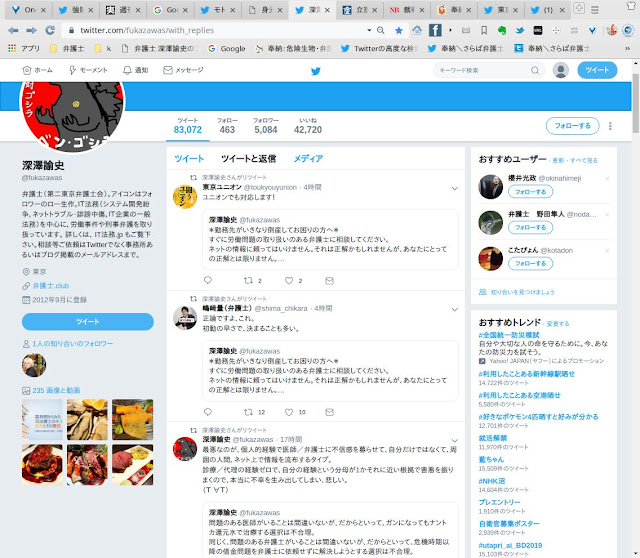Open the apps grid icon in bookmarks bar
Image resolution: width=640 pixels, height=558 pixels.
tap(12, 48)
